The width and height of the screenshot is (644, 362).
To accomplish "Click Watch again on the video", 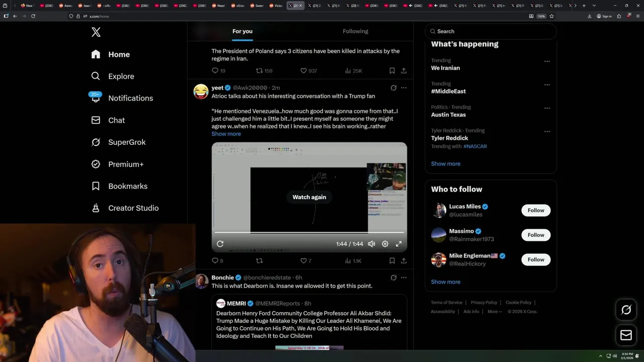I will click(x=309, y=197).
